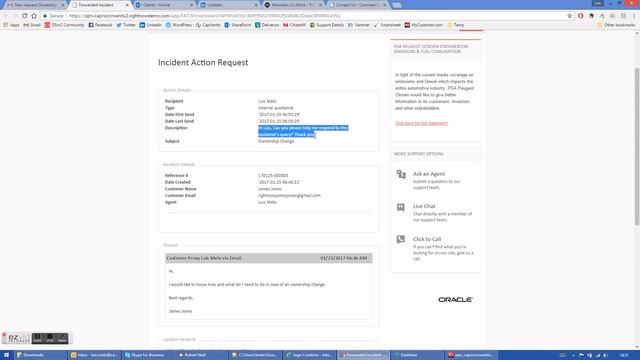This screenshot has height=360, width=640.
Task: Click the Ownership Change subject value
Action: pos(276,141)
